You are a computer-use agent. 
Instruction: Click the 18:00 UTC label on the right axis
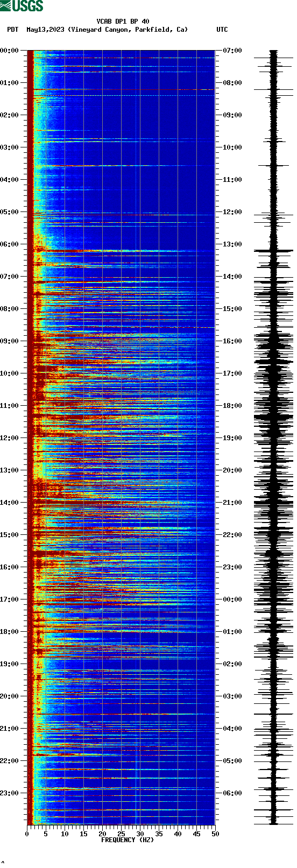[232, 406]
